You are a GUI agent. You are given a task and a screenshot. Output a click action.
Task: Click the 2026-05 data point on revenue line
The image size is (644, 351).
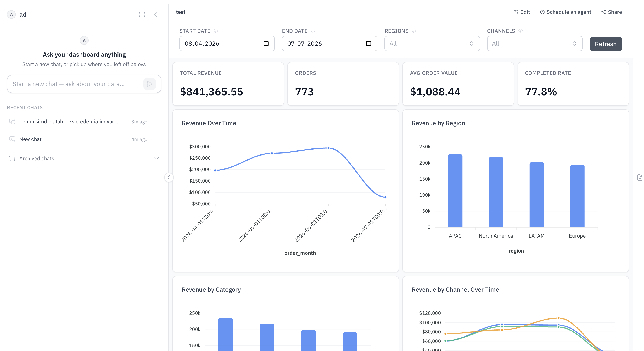[272, 153]
